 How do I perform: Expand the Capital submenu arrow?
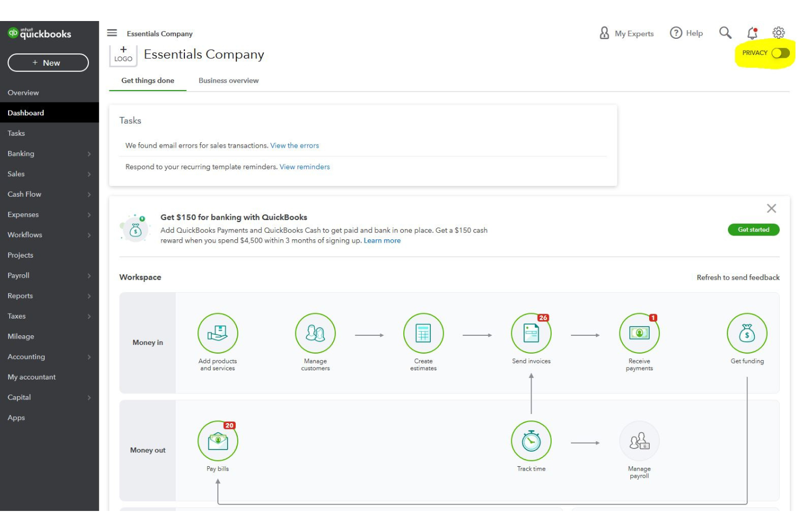coord(89,398)
